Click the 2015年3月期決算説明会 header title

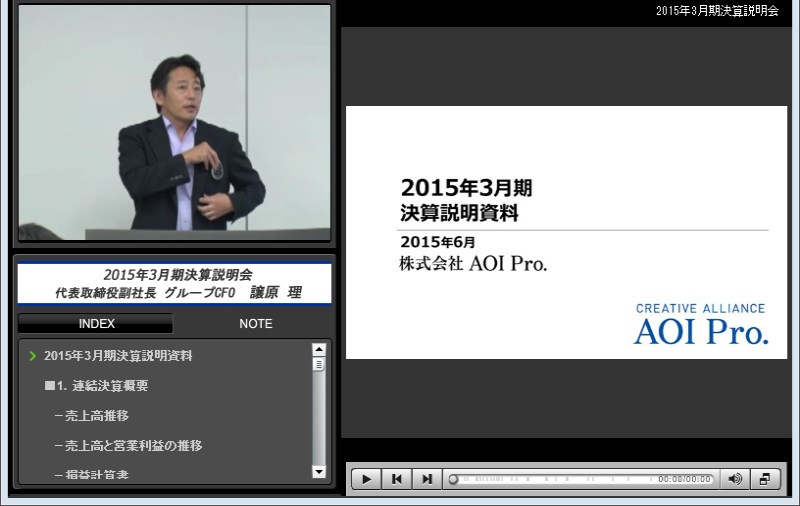point(717,11)
